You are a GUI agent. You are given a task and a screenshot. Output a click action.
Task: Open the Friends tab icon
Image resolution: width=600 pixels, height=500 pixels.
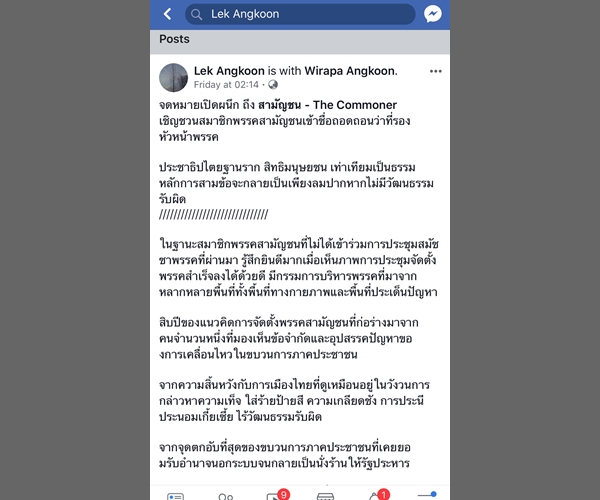click(x=225, y=497)
